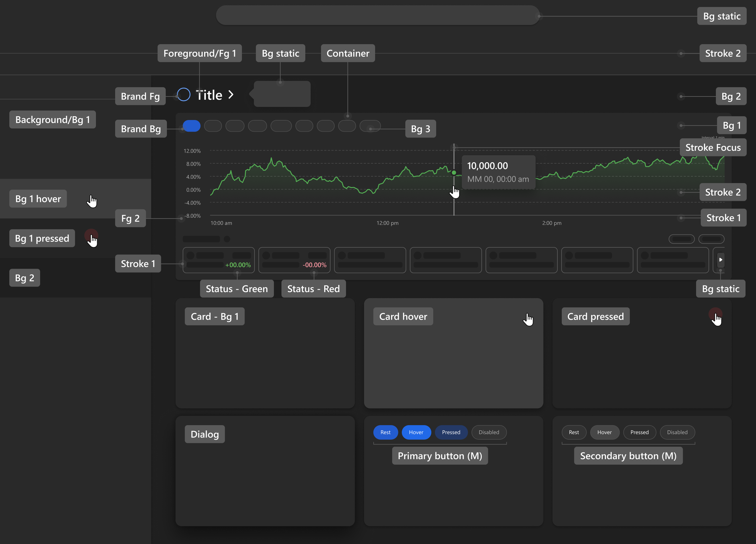Viewport: 756px width, 544px height.
Task: Click the blue circle icon beside Title
Action: pos(183,95)
